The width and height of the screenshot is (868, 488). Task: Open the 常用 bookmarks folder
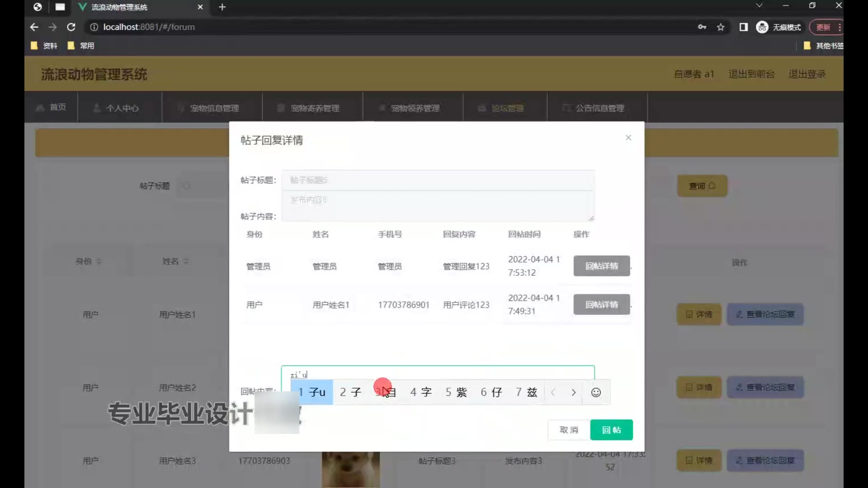tap(80, 46)
